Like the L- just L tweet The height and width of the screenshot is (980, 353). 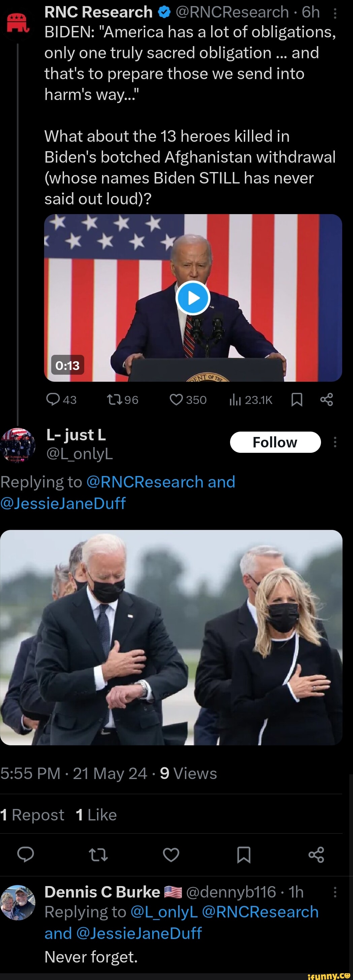tap(171, 854)
